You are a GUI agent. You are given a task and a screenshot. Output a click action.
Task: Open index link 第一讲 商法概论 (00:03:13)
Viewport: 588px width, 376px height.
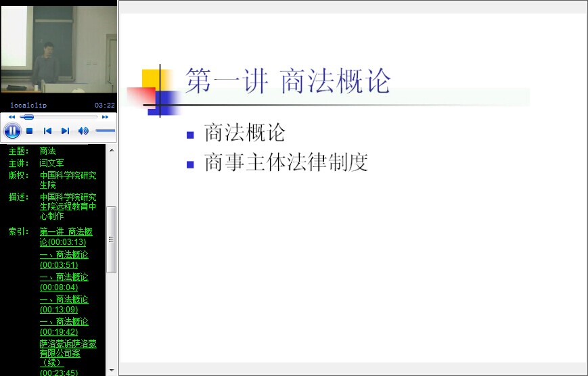66,237
